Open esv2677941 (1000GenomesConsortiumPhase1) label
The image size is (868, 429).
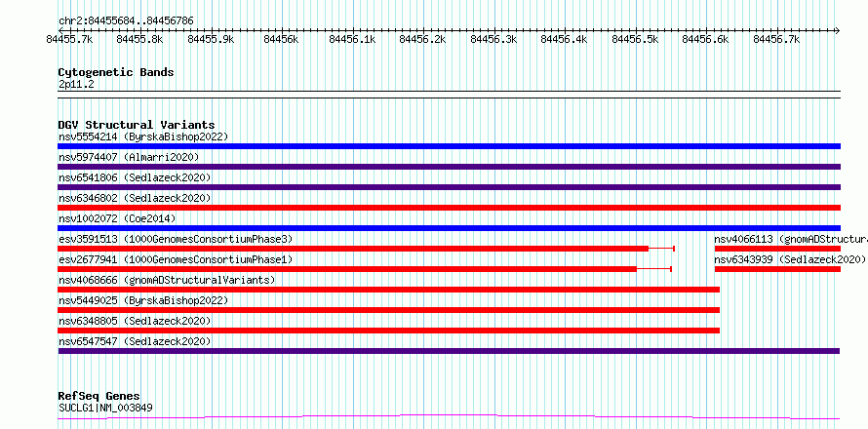click(x=176, y=259)
